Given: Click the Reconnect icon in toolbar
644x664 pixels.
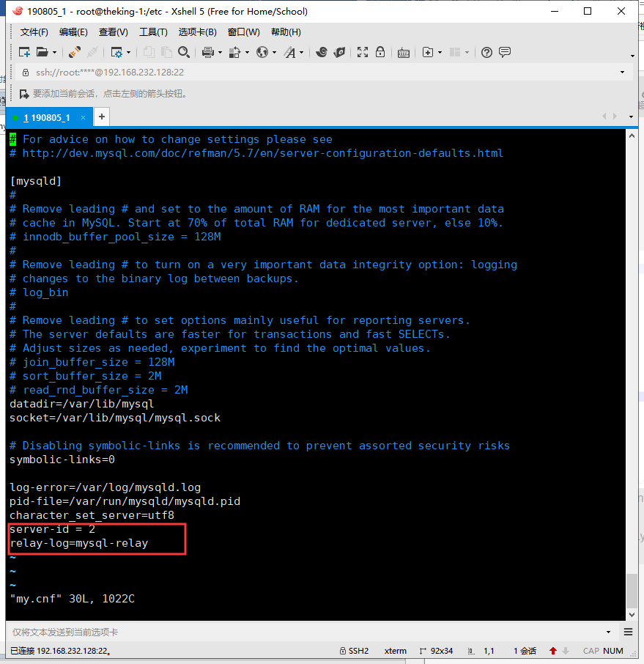Looking at the screenshot, I should [x=92, y=52].
